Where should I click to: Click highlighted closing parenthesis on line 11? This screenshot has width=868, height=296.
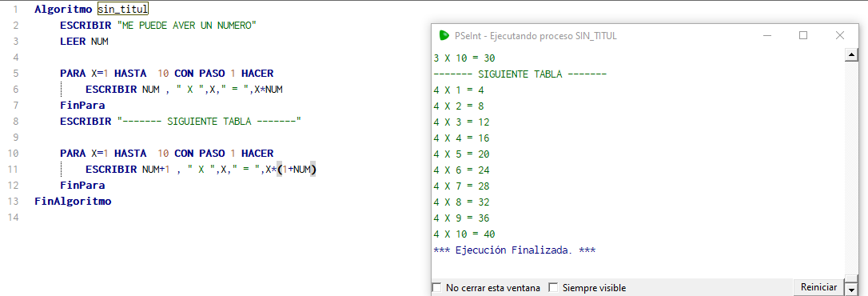pyautogui.click(x=313, y=170)
